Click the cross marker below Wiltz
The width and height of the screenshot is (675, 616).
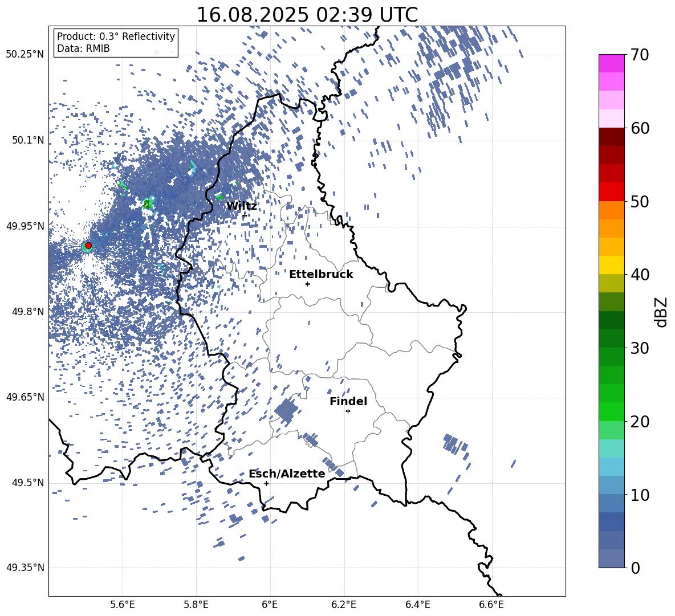(x=245, y=215)
